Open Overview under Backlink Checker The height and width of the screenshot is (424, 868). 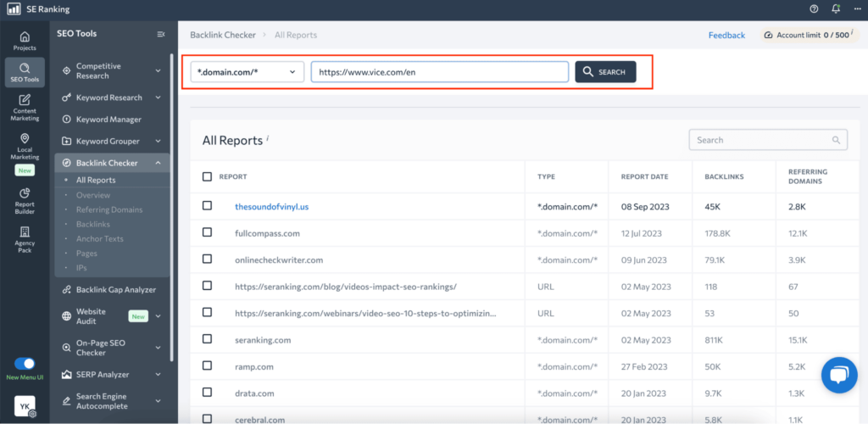[93, 195]
